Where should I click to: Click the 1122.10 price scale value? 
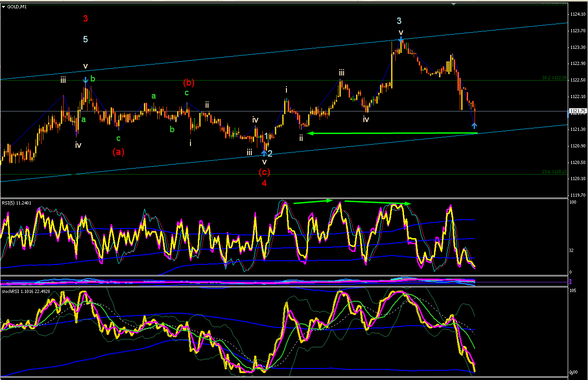pos(578,96)
